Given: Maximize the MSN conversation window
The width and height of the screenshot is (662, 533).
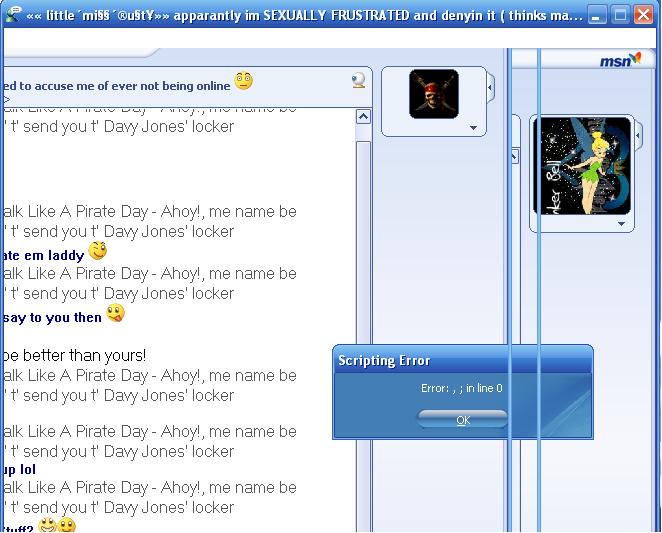Looking at the screenshot, I should (620, 14).
